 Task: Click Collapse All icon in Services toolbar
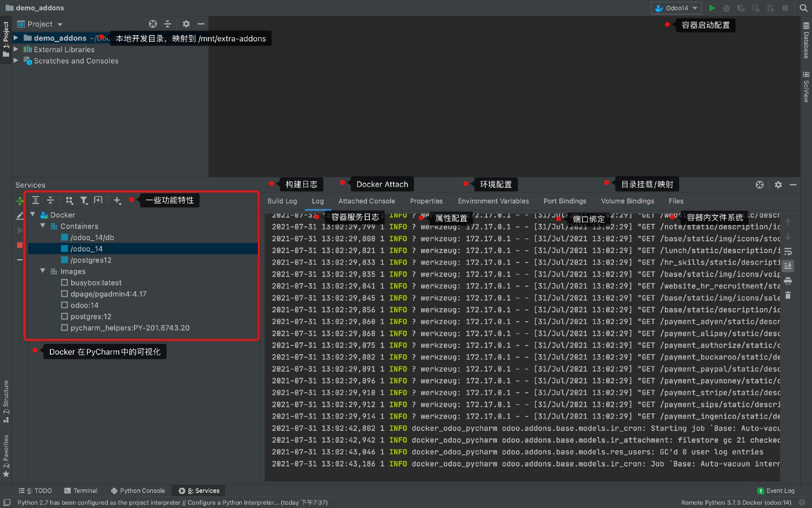[x=50, y=200]
